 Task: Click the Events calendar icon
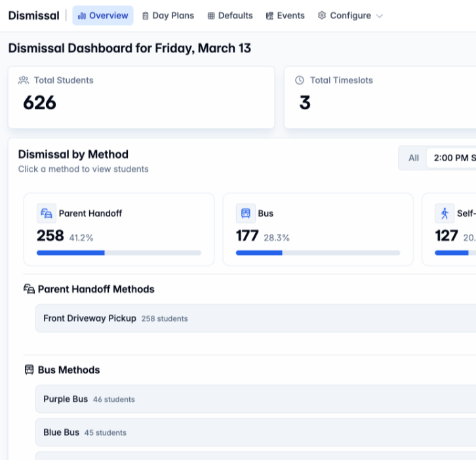pyautogui.click(x=269, y=16)
